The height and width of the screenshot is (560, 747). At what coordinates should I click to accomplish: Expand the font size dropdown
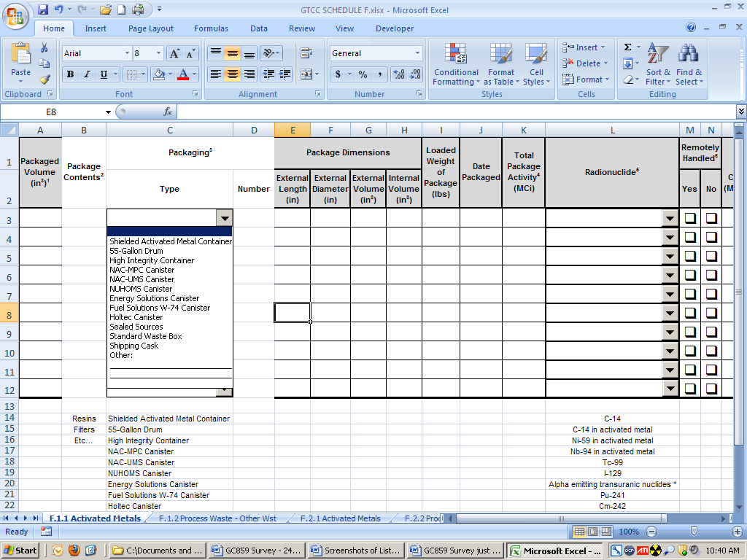158,53
